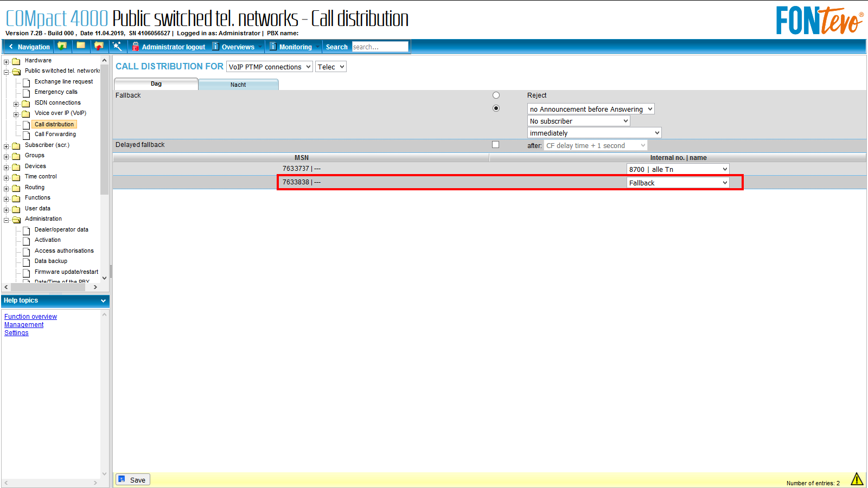
Task: Collapse the Public switched tel. networks node
Action: [x=7, y=72]
